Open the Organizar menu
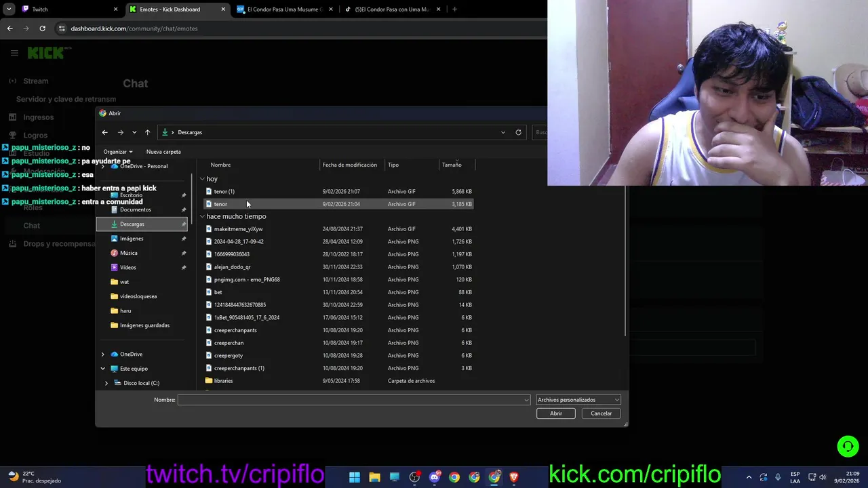The height and width of the screenshot is (488, 868). tap(118, 152)
